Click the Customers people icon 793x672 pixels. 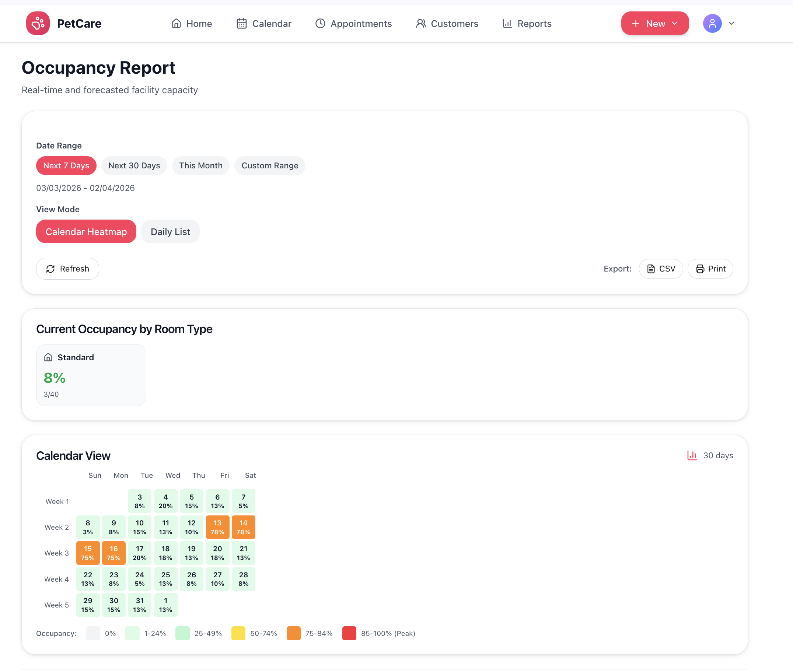(421, 23)
